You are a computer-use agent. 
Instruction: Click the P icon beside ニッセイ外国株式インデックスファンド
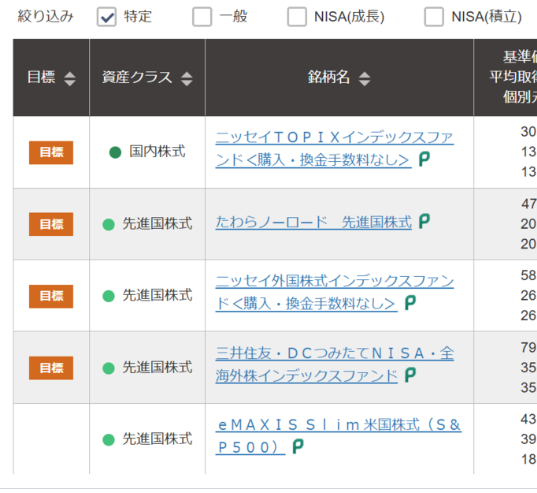(410, 303)
